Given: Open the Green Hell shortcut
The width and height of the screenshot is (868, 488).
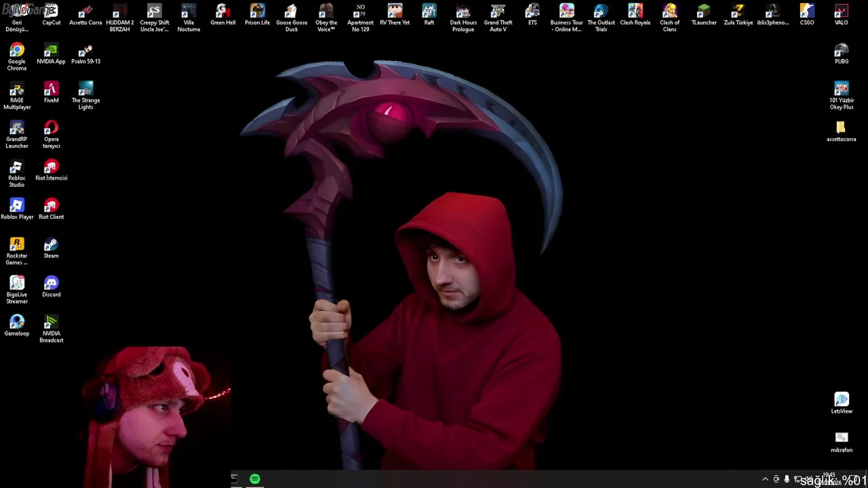Looking at the screenshot, I should click(x=222, y=16).
